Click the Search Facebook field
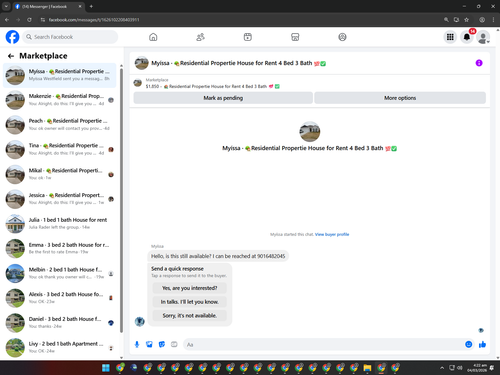Screen dimensions: 500x375 [x=70, y=37]
